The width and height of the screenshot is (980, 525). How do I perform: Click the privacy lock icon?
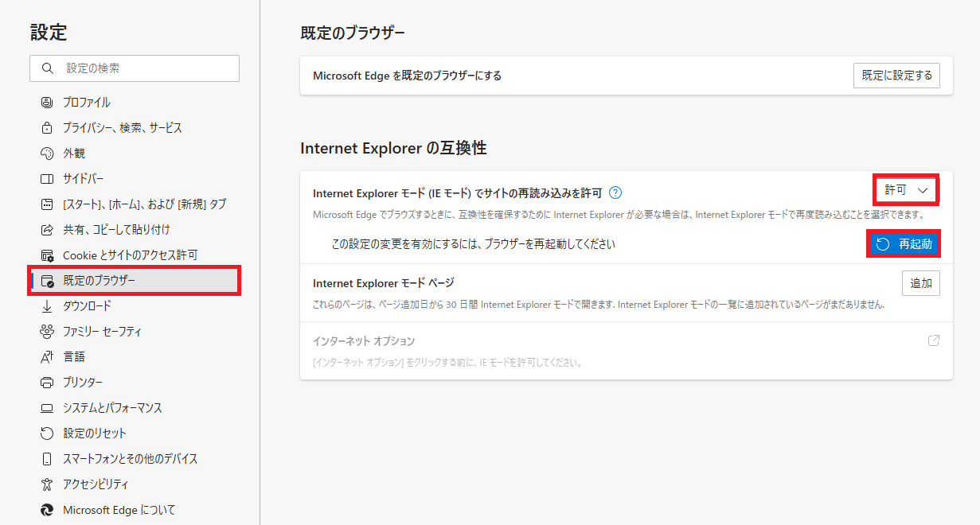(x=47, y=128)
